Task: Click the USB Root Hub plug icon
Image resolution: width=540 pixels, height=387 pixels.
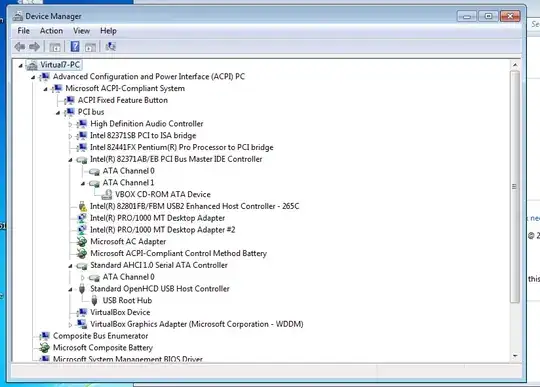Action: tap(94, 301)
